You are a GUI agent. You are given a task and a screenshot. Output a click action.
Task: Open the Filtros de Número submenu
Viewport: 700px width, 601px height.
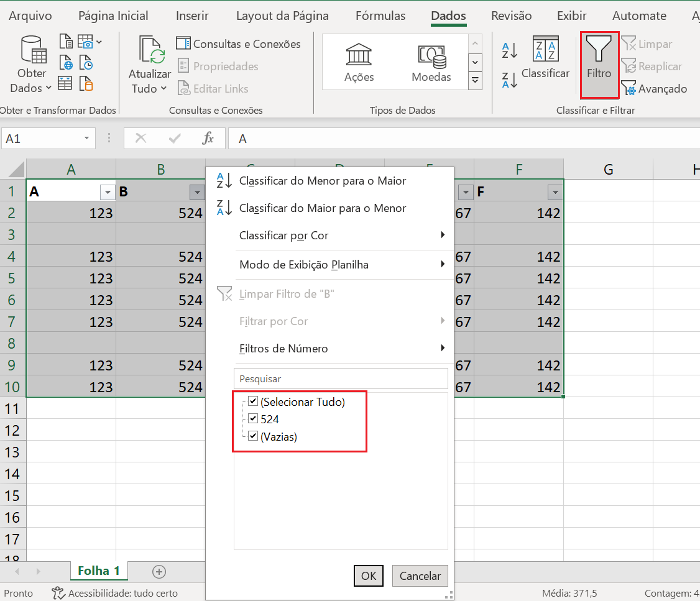(x=329, y=349)
